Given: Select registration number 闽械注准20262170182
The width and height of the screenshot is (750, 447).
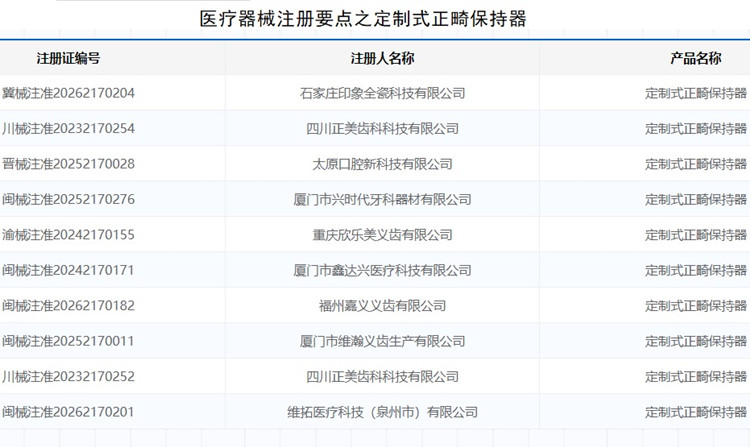Looking at the screenshot, I should [x=68, y=305].
